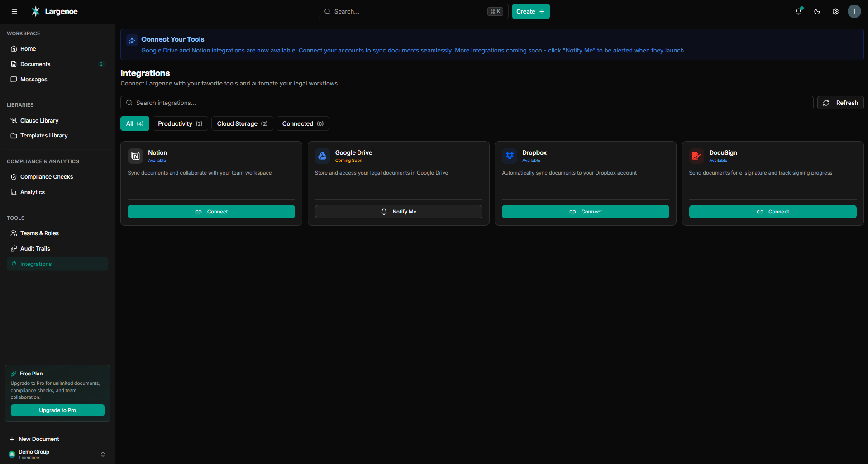Image resolution: width=868 pixels, height=464 pixels.
Task: Click the Search integrations field
Action: 467,103
